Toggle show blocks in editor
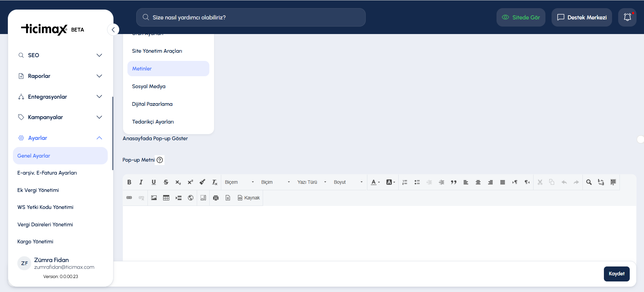The image size is (644, 292). [203, 198]
